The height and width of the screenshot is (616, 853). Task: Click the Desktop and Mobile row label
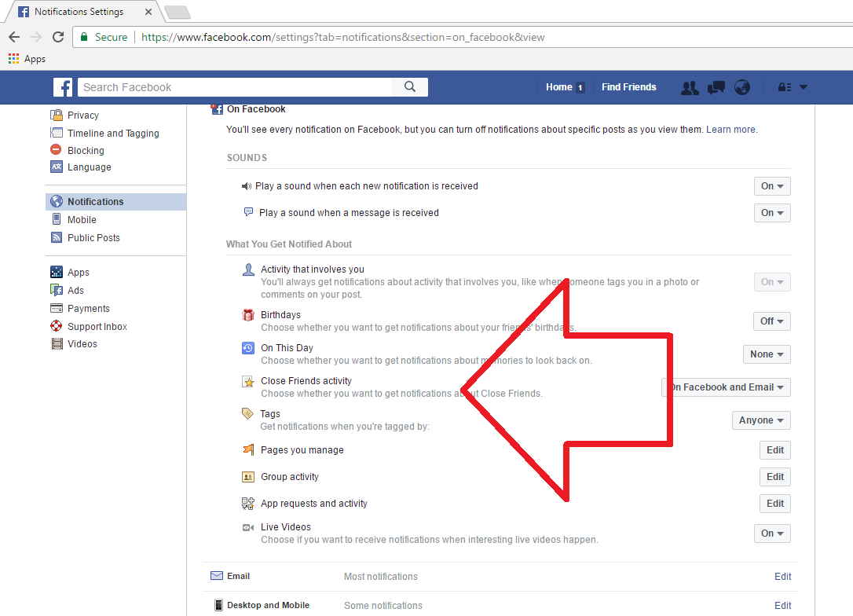coord(268,605)
